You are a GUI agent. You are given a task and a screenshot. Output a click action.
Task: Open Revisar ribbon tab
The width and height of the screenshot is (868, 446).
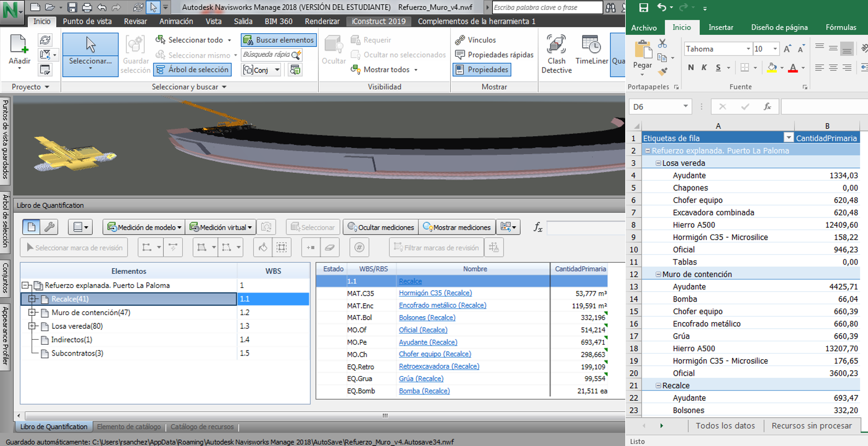(x=135, y=21)
